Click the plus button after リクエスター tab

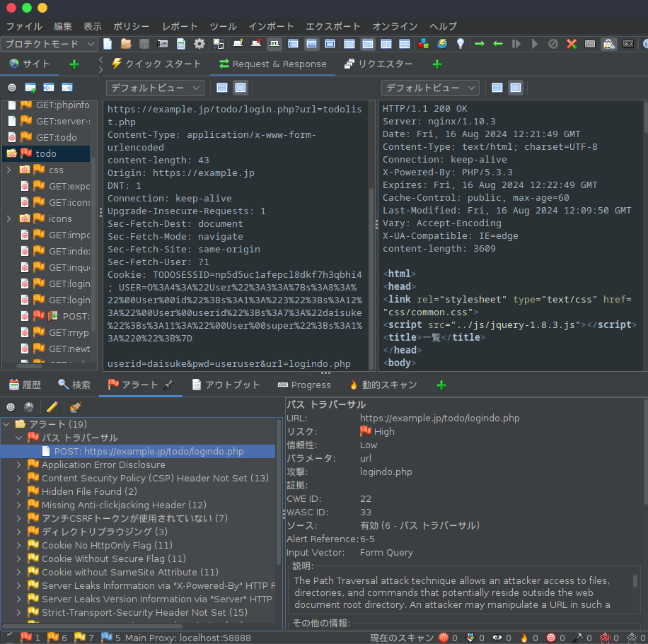pyautogui.click(x=437, y=64)
